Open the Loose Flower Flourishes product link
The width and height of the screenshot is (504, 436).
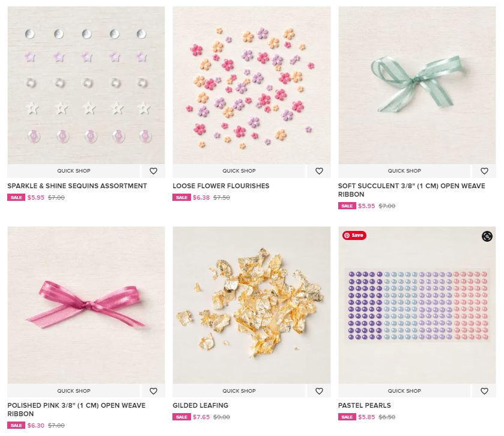[220, 186]
